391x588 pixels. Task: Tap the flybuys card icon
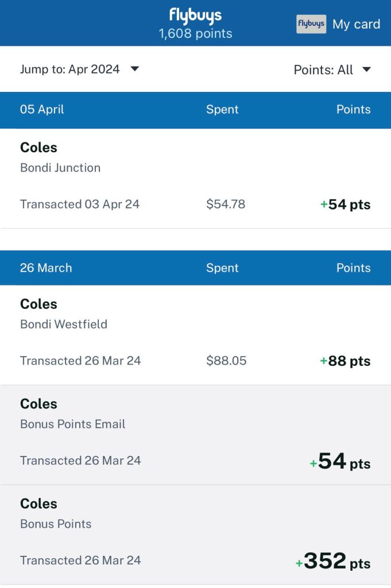click(x=311, y=24)
